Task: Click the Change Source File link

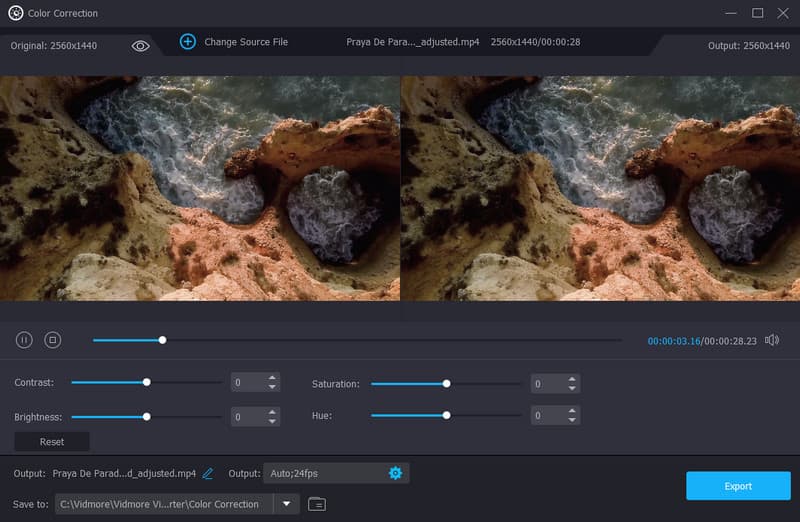Action: (x=246, y=42)
